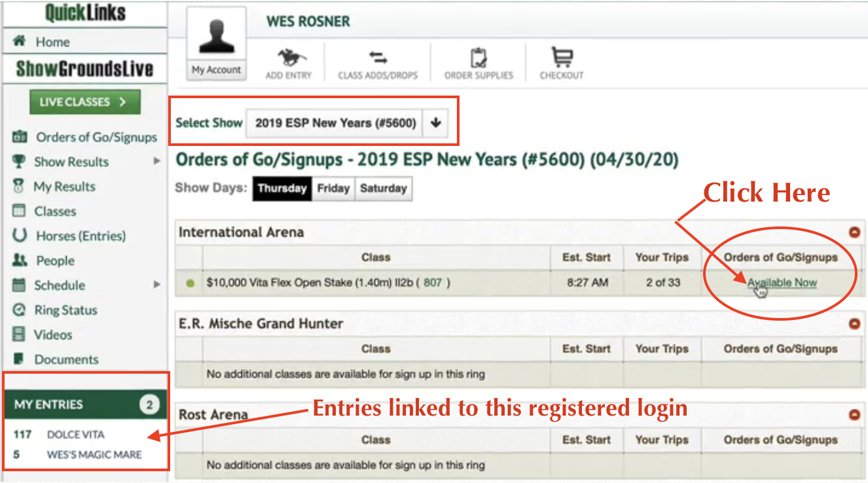868x483 pixels.
Task: Click the Classes sidebar icon
Action: tap(20, 211)
